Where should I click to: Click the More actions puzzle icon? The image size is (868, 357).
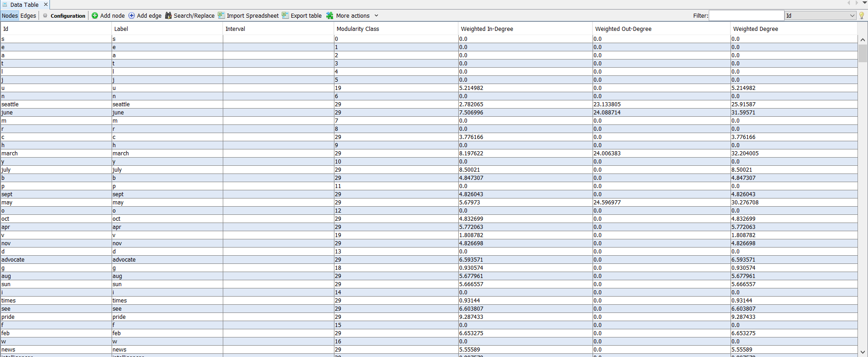point(330,15)
